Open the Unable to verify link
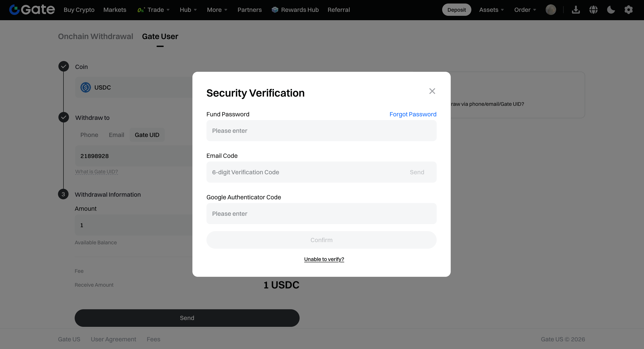Screen dimensions: 644x349 tap(324, 259)
